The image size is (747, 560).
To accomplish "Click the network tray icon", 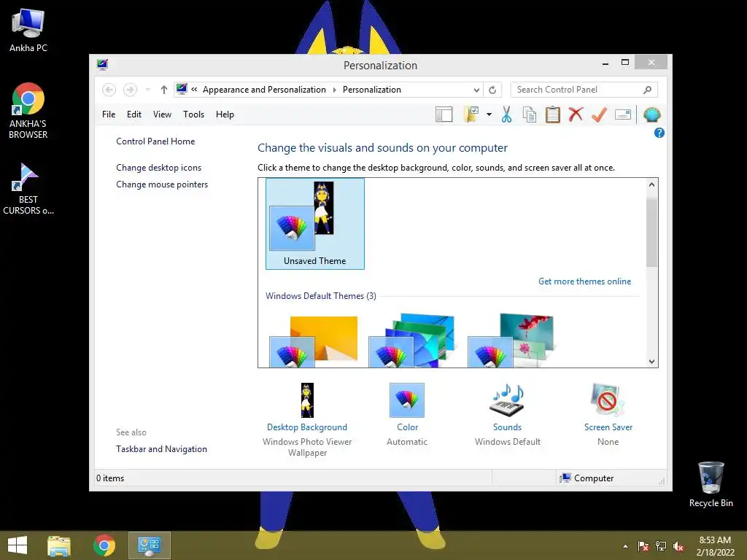I will click(x=661, y=546).
